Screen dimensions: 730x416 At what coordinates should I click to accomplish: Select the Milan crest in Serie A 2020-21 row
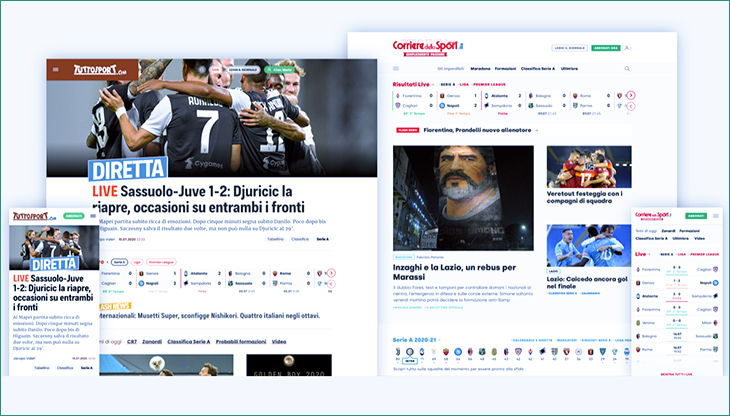point(470,352)
